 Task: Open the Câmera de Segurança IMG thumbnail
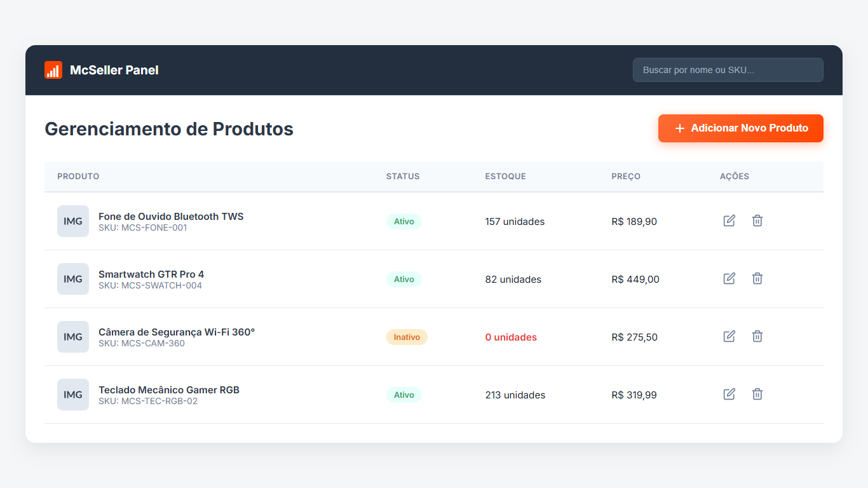tap(73, 337)
